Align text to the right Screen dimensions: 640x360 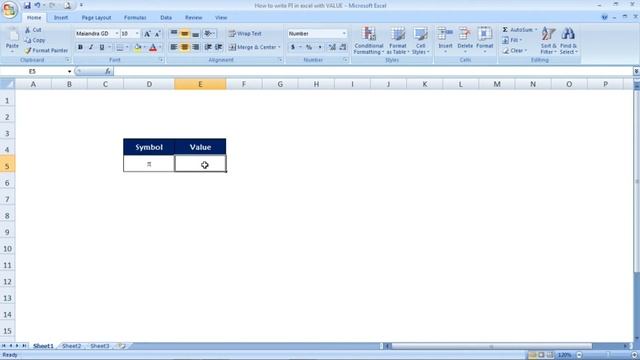196,47
